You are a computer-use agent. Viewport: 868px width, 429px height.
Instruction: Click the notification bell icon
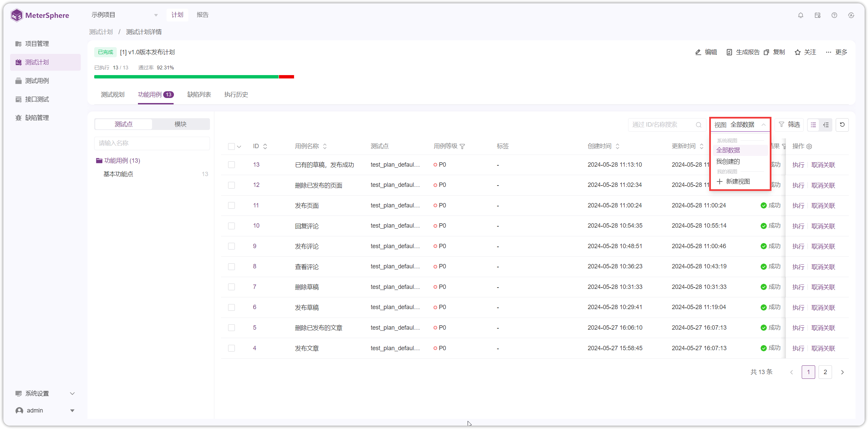(x=801, y=15)
